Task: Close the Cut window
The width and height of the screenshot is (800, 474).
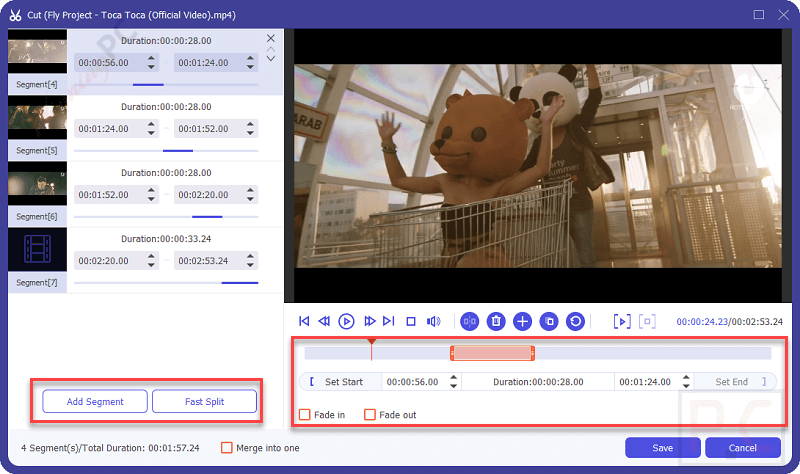Action: click(x=784, y=15)
